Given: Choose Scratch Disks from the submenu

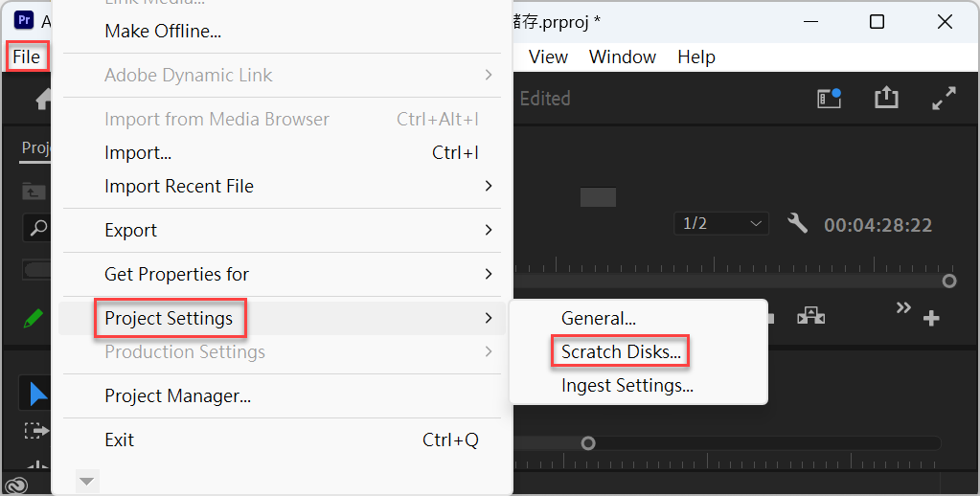Looking at the screenshot, I should (x=621, y=351).
